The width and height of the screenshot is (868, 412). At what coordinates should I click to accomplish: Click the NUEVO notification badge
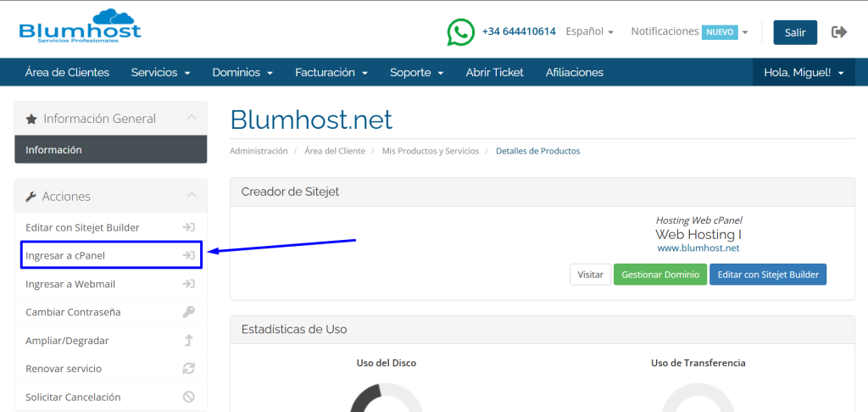tap(720, 32)
